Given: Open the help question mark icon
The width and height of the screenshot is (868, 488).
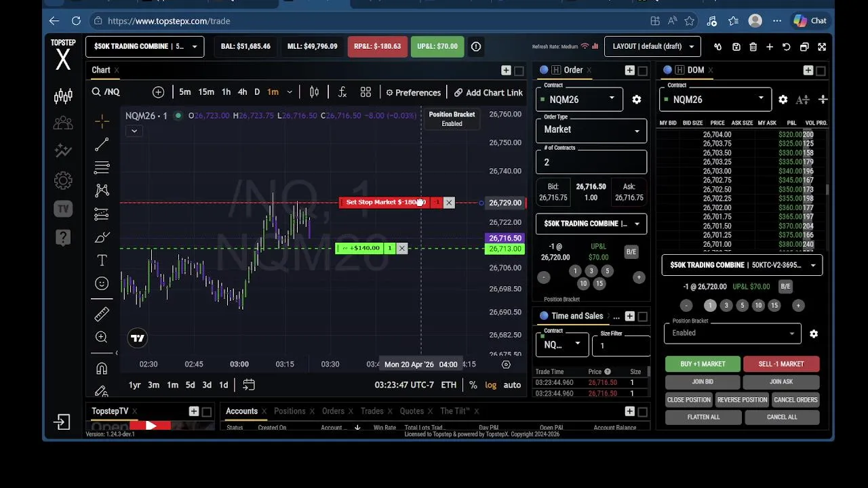Looking at the screenshot, I should [63, 237].
